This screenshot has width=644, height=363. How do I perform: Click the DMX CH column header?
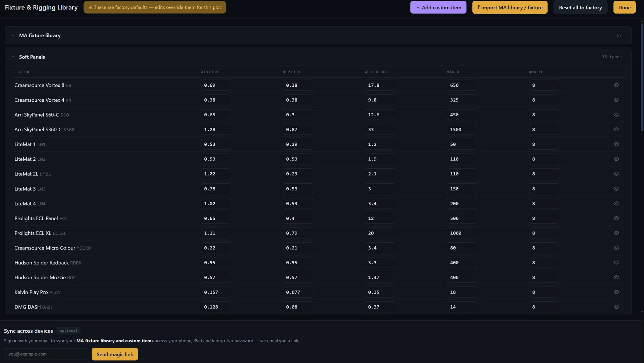[x=536, y=72]
